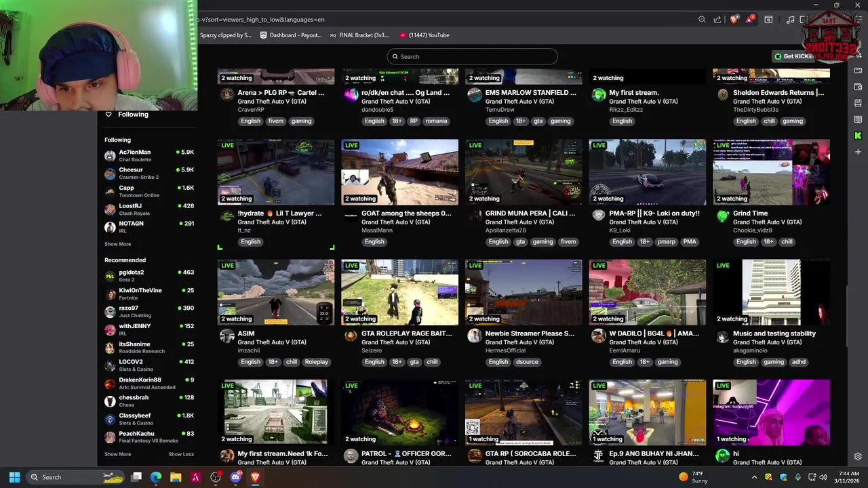Expand Recommended list with Show More
Image resolution: width=868 pixels, height=488 pixels.
(x=117, y=454)
